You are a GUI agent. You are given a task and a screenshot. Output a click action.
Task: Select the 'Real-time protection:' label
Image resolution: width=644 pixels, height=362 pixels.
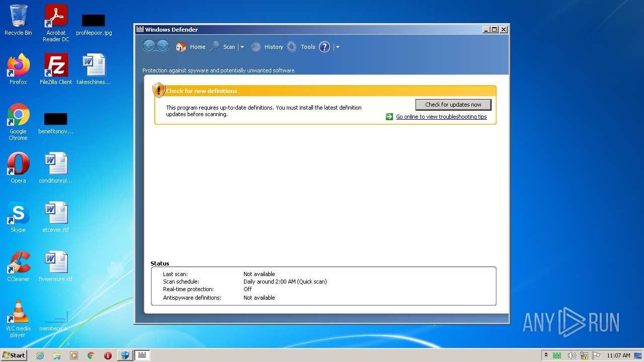coord(188,289)
